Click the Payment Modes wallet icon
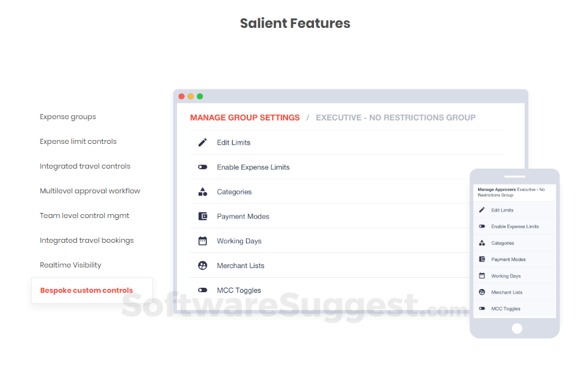The width and height of the screenshot is (588, 367). point(203,216)
